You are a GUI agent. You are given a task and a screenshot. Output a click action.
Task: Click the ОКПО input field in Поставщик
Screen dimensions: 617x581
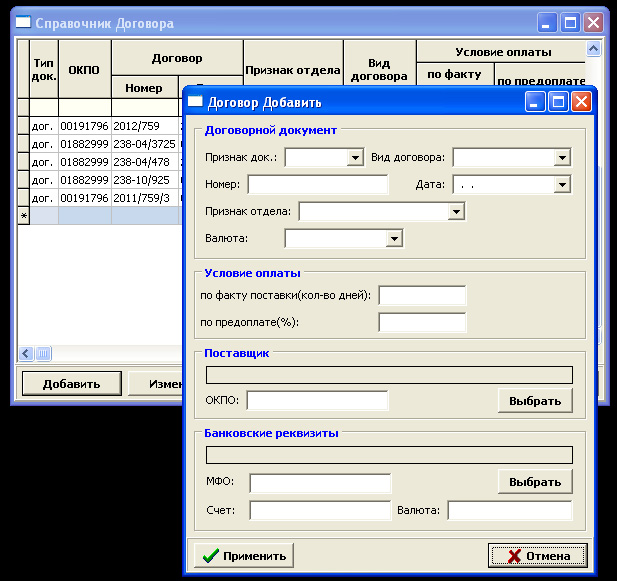[317, 401]
